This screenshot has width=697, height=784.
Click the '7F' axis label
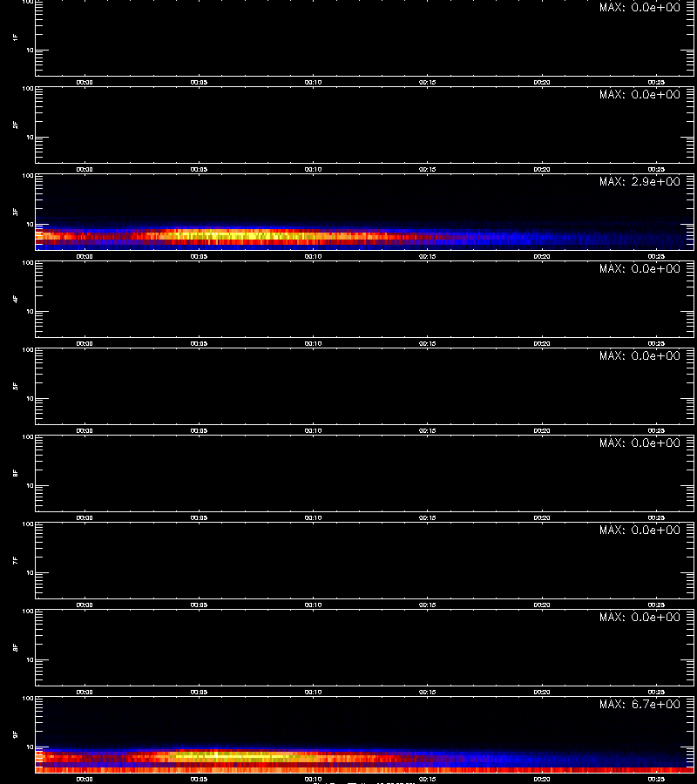pyautogui.click(x=16, y=560)
